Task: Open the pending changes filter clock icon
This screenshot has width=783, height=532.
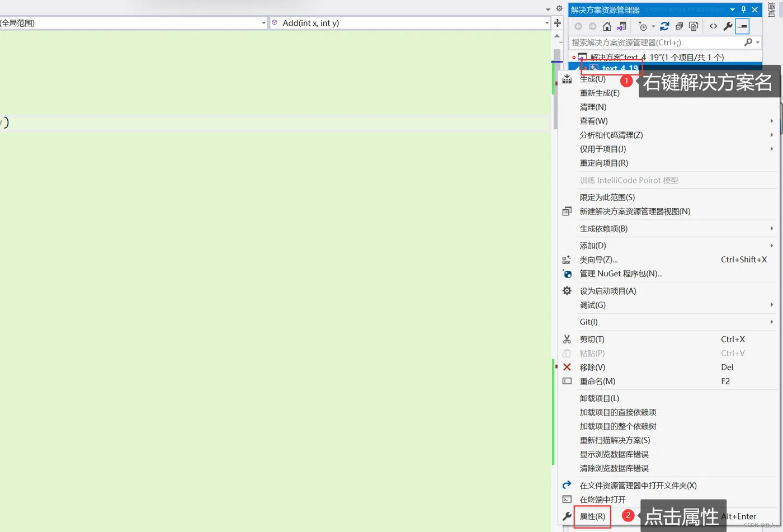Action: click(x=644, y=26)
